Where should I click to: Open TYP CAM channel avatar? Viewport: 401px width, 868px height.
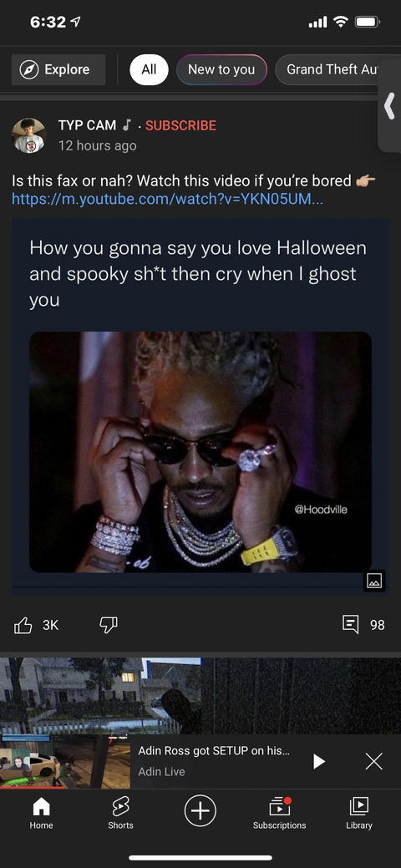(28, 135)
